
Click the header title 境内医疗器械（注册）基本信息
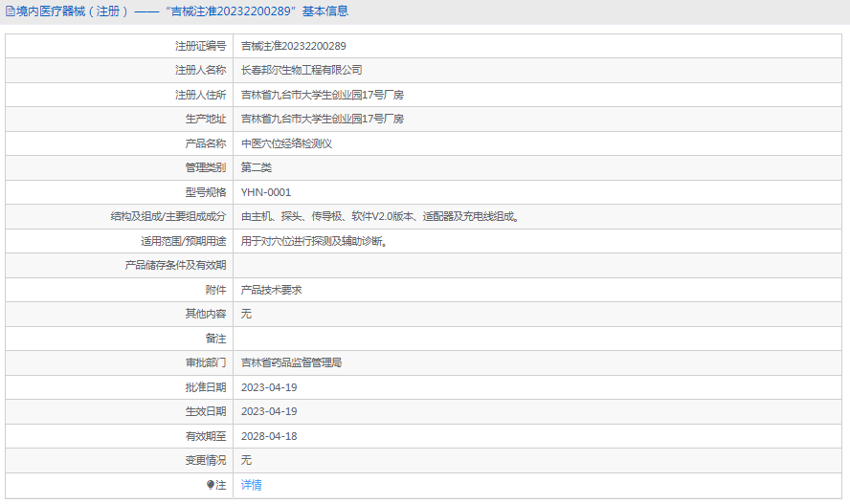coord(182,11)
